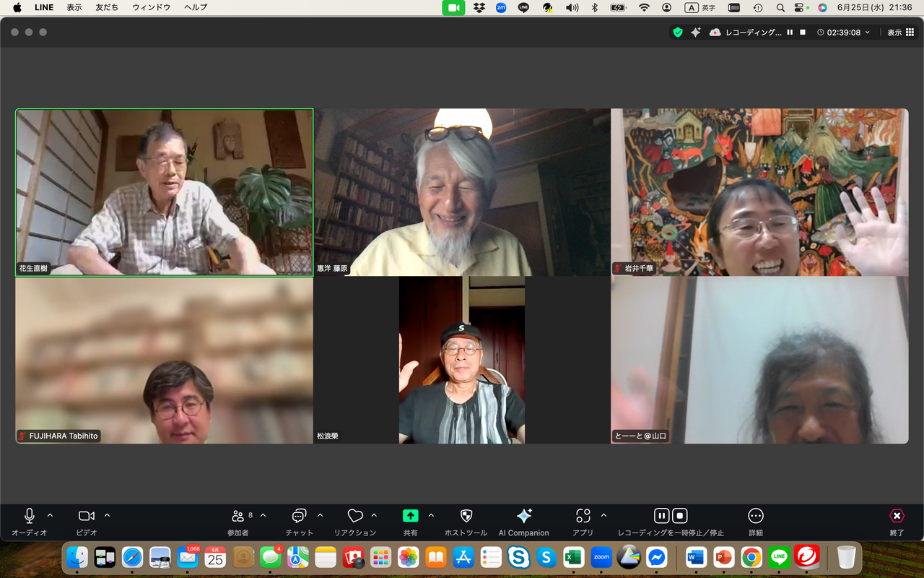924x578 pixels.
Task: Open Control Center in menu bar
Action: click(x=800, y=7)
